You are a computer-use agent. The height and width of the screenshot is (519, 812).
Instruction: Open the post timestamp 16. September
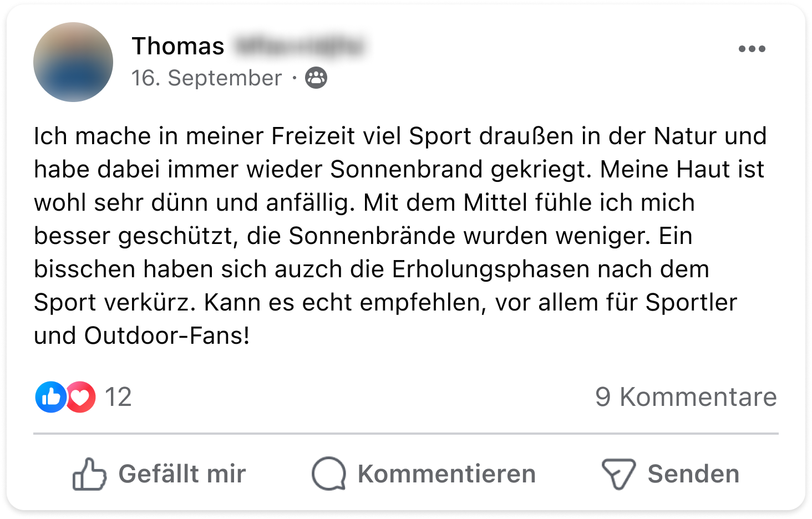206,78
